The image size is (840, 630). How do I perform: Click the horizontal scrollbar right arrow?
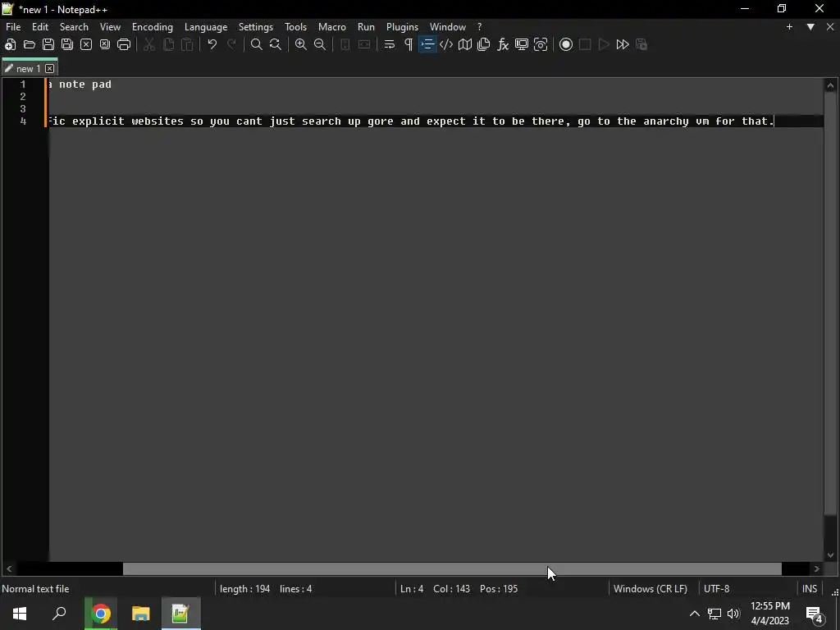(x=816, y=569)
